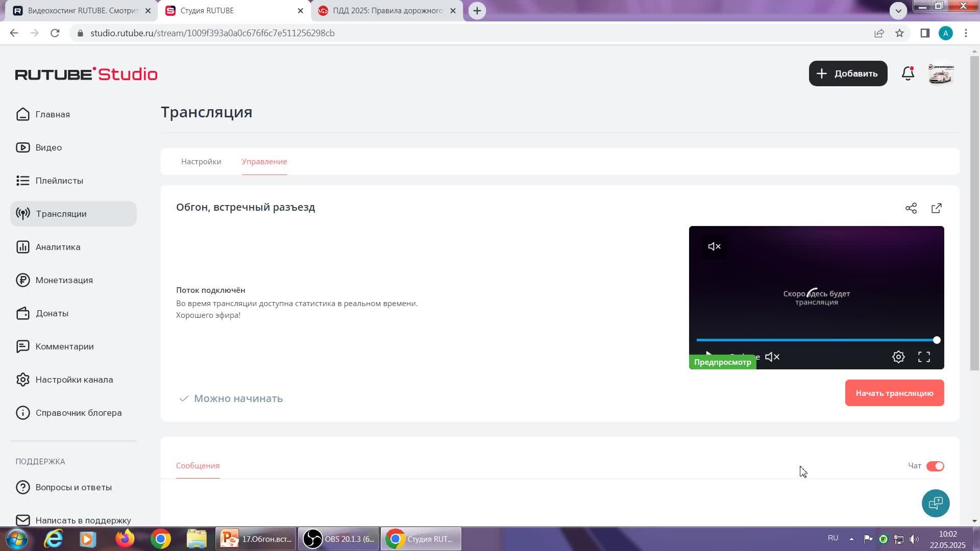980x551 pixels.
Task: Enter fullscreen in the preview player
Action: pos(924,357)
